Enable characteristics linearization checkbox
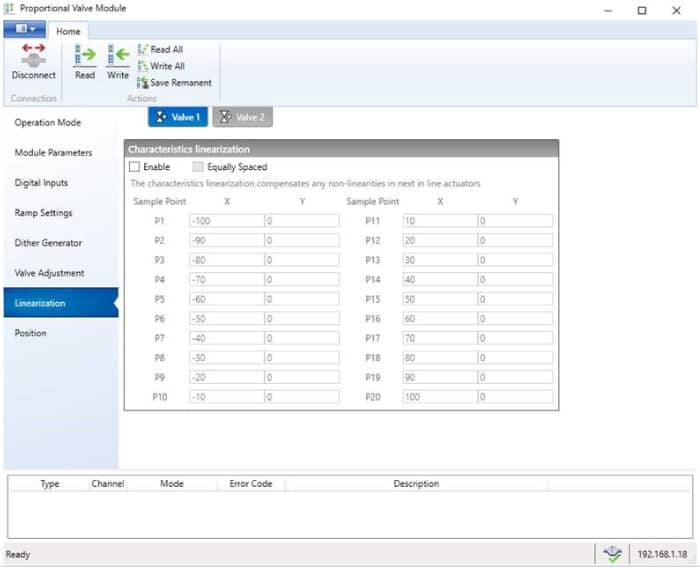The width and height of the screenshot is (700, 567). point(135,167)
